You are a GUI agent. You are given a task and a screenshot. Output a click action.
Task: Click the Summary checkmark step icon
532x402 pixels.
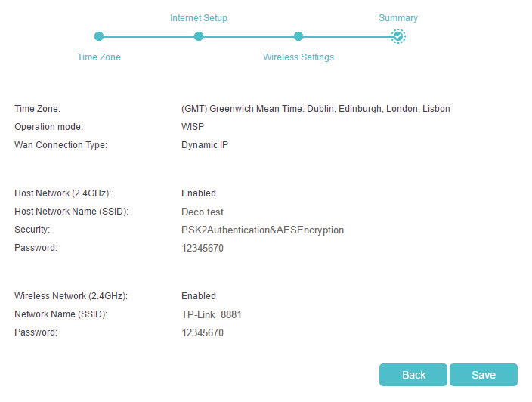(x=398, y=36)
